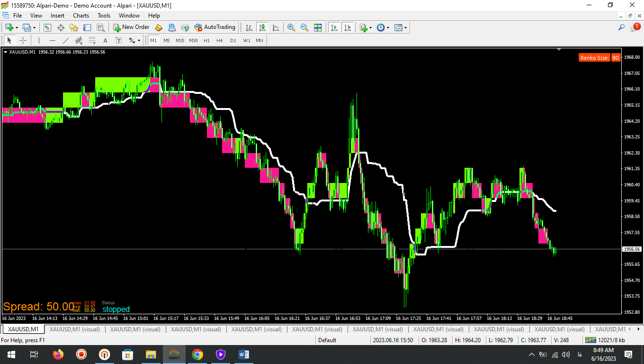Pick the Vertical Line drawing tool
Screen dimensions: 644x364
(x=39, y=40)
